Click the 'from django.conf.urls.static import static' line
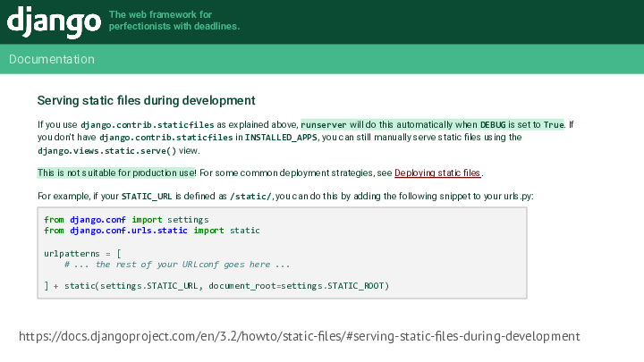This screenshot has height=362, width=644. pos(152,231)
